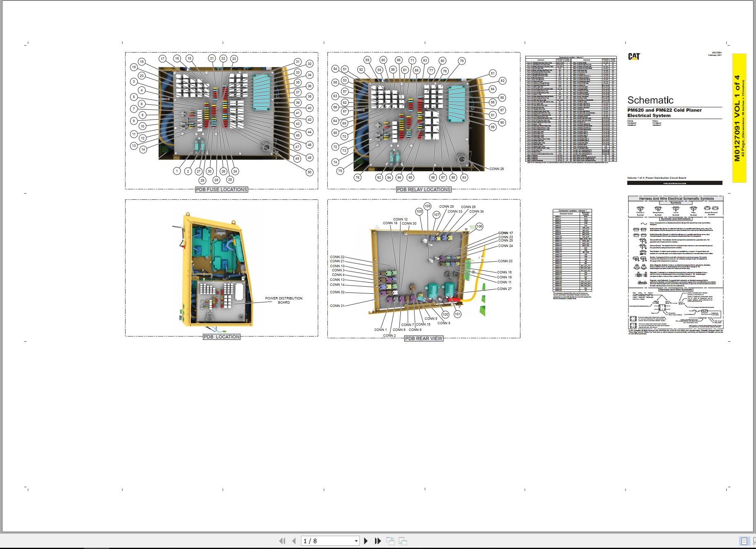Click callout 79 in relay locations
The image size is (756, 549).
coord(462,61)
